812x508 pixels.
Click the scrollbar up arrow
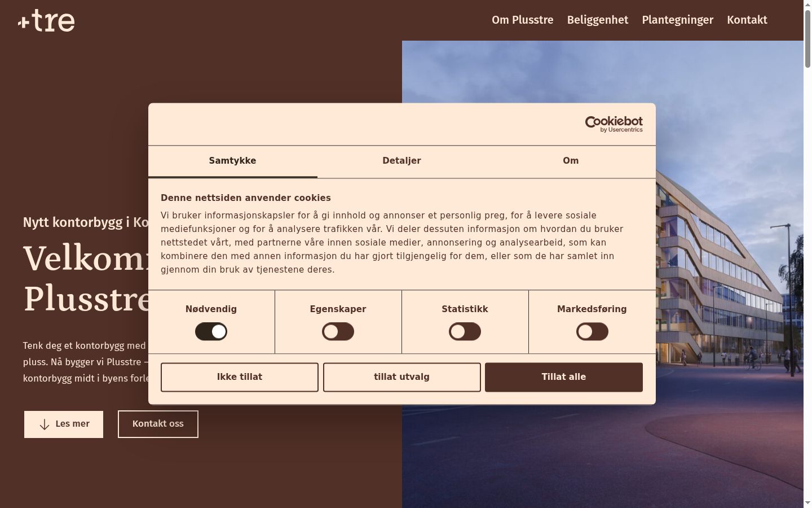coord(807,4)
